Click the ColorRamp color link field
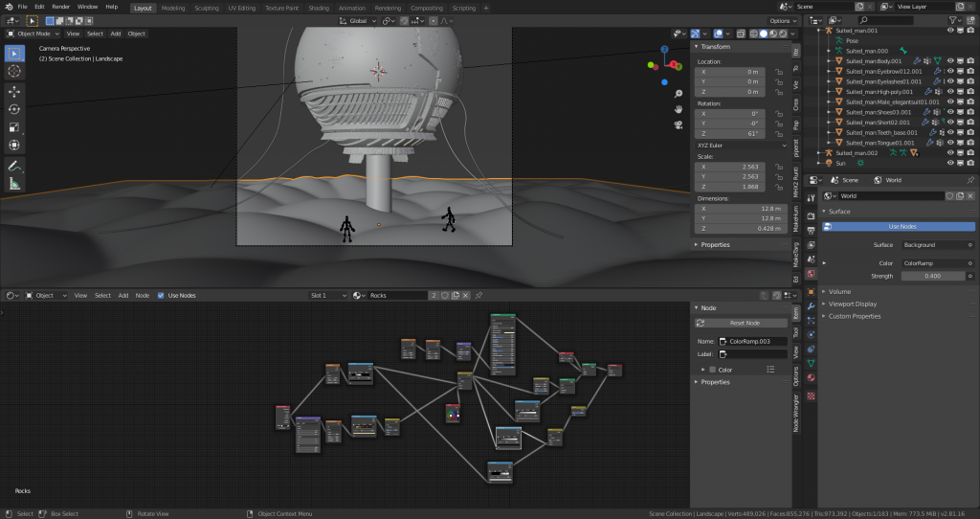 click(938, 263)
